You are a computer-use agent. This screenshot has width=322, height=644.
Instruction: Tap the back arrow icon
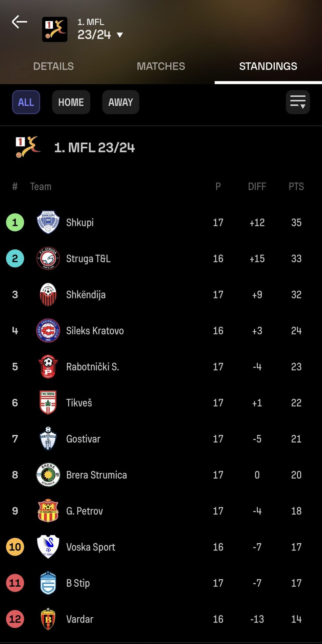pos(19,22)
